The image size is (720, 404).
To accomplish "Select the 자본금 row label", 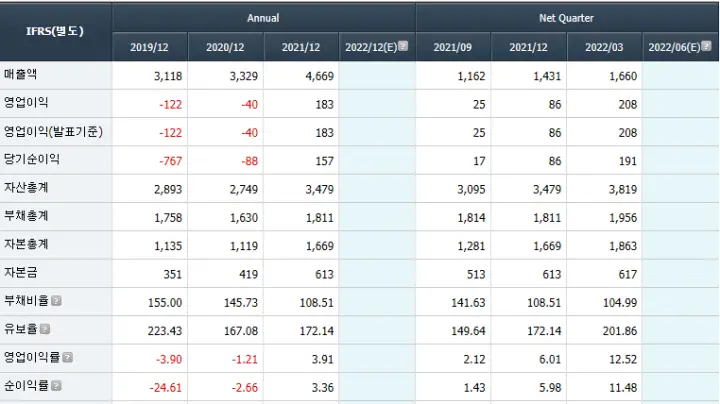I will (x=20, y=272).
